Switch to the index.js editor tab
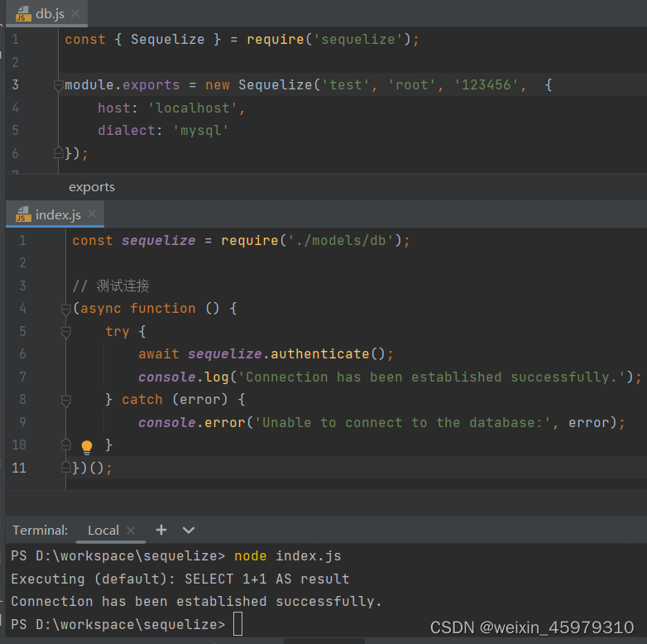 (55, 214)
